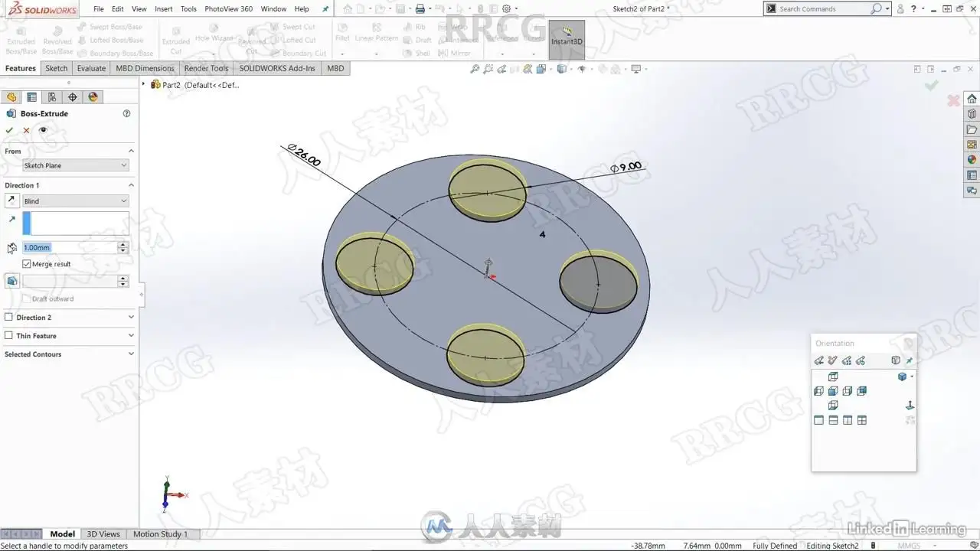Open Boss-Extrude help question mark
980x551 pixels.
[x=126, y=113]
